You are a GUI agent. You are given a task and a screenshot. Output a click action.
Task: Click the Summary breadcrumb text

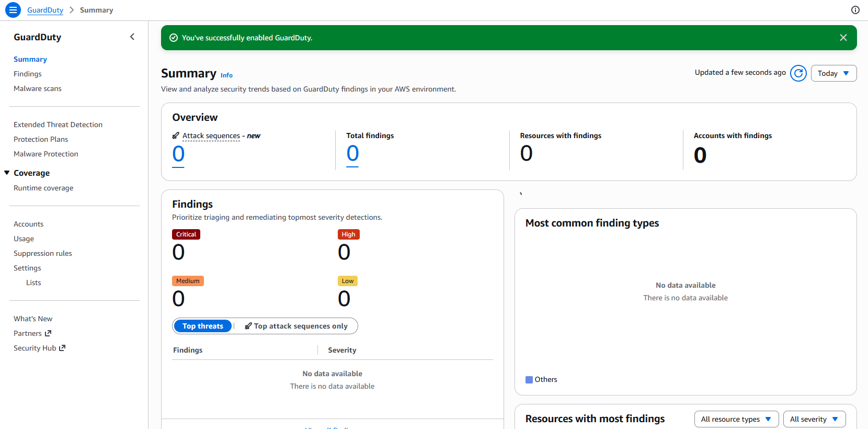(x=96, y=10)
